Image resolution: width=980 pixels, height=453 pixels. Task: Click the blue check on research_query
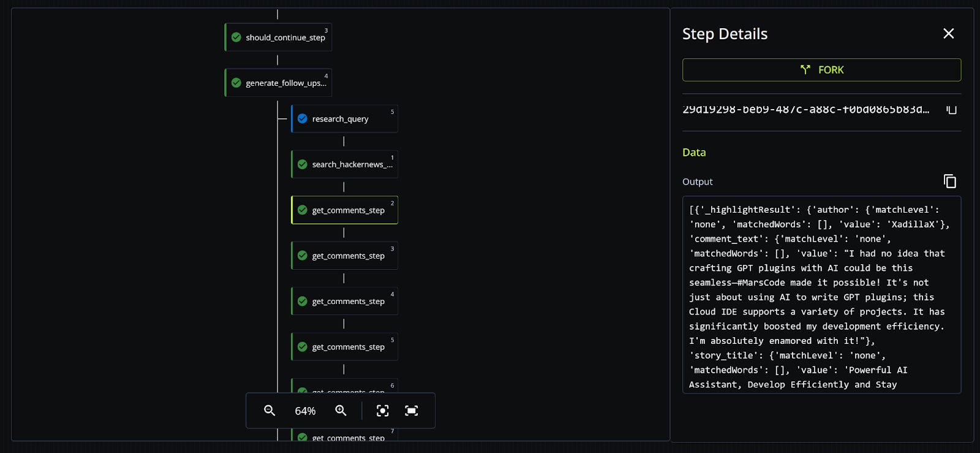tap(303, 119)
